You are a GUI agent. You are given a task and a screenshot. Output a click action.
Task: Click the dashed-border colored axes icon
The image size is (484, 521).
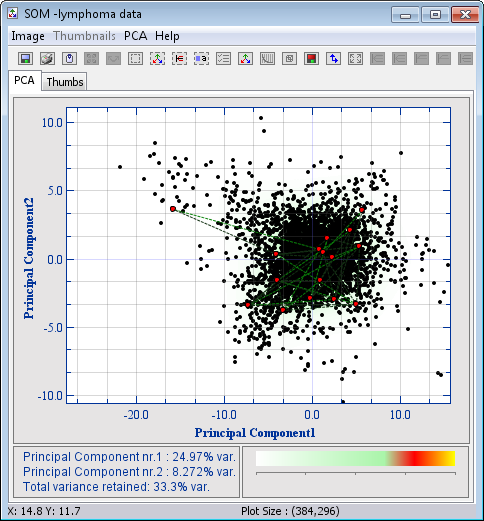click(157, 59)
